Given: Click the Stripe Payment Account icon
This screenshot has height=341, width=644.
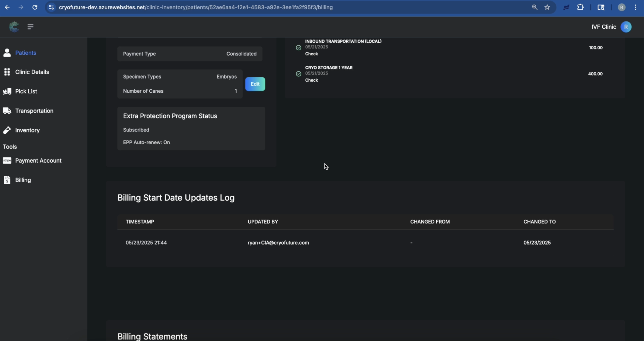Looking at the screenshot, I should click(x=7, y=160).
